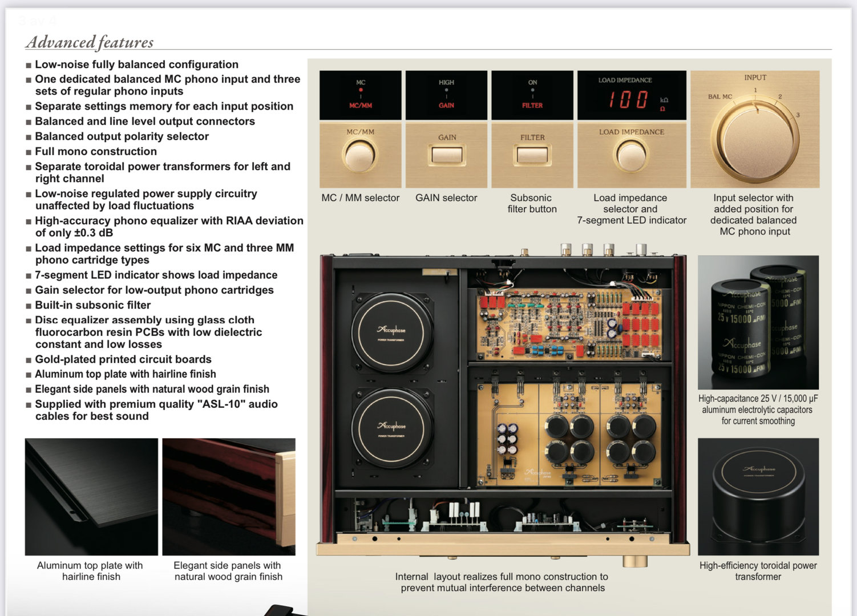The width and height of the screenshot is (857, 616).
Task: Click 'Elegant side panels with natural wood grain finish' caption under photo
Action: [x=228, y=571]
